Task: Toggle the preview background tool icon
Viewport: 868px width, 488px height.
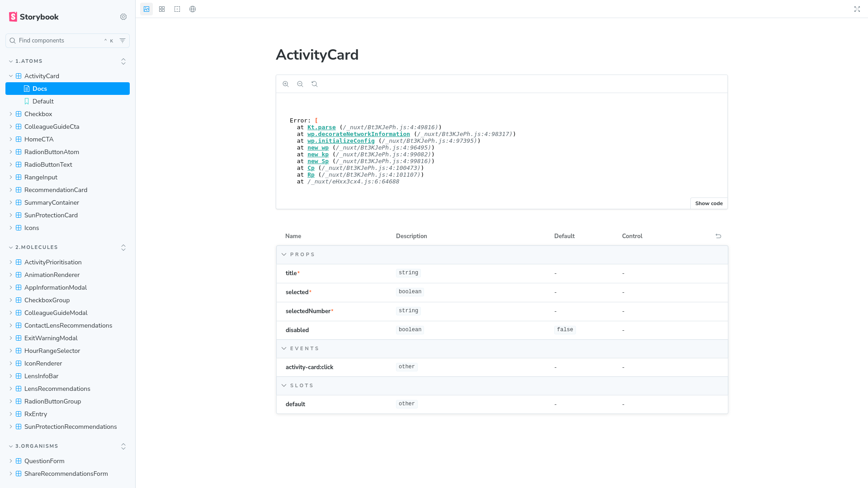Action: click(146, 9)
